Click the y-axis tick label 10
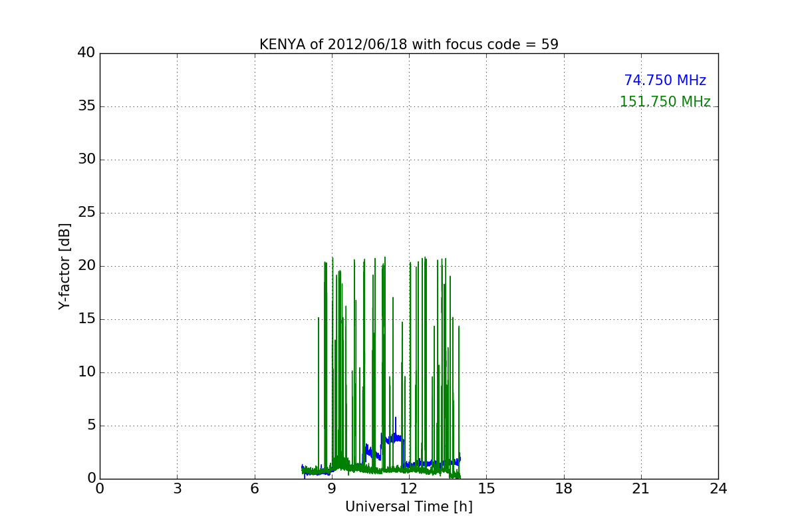This screenshot has width=798, height=532. coord(86,372)
